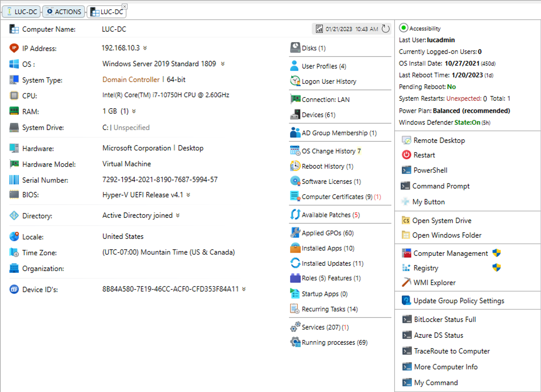This screenshot has width=541, height=392.
Task: Click the Hardware Model Virtual Machine value
Action: [127, 164]
